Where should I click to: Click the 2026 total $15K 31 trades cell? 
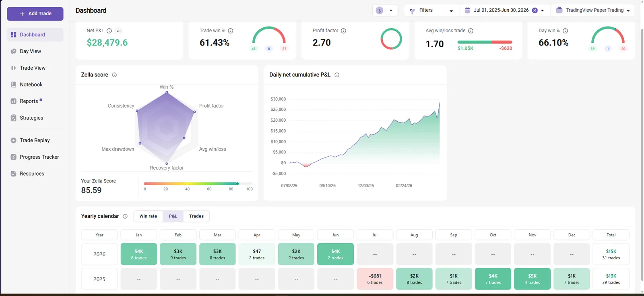point(611,254)
